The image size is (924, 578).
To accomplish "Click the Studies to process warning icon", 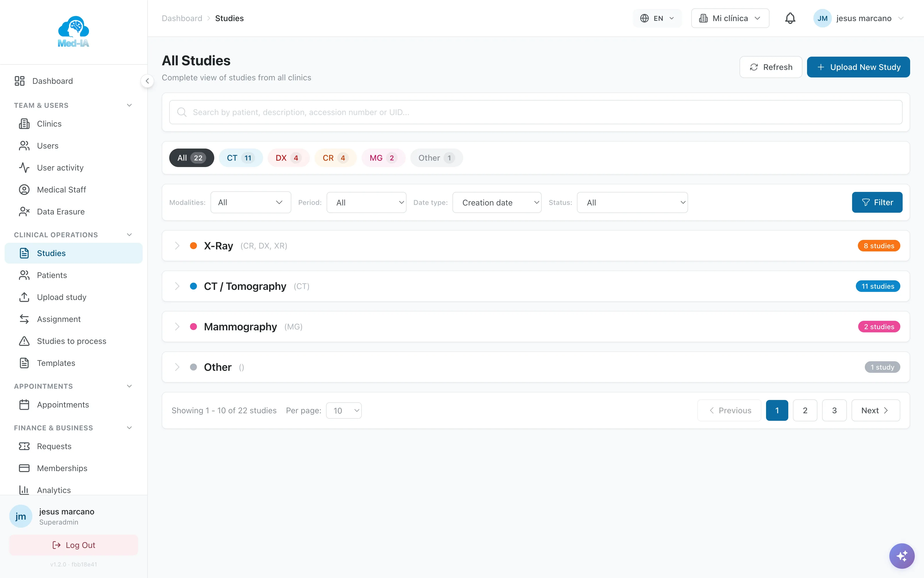I will [x=24, y=341].
